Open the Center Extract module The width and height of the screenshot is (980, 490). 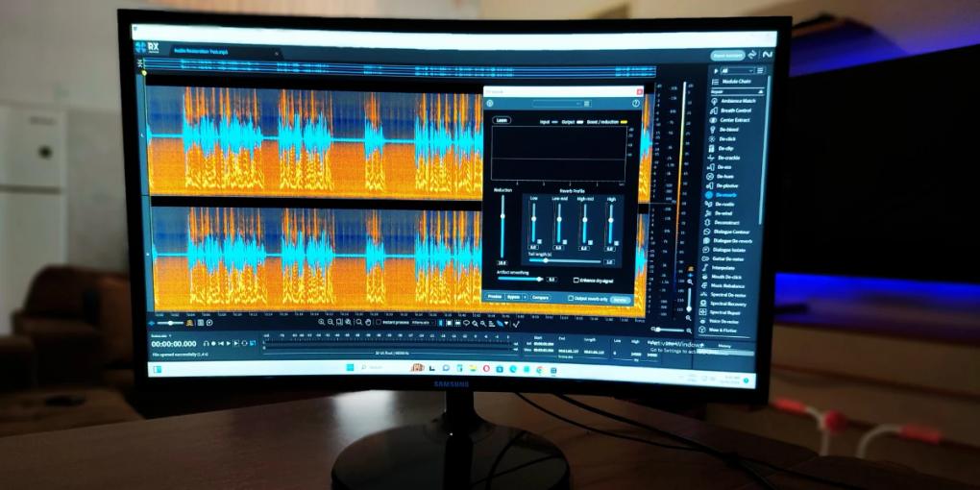(x=731, y=119)
